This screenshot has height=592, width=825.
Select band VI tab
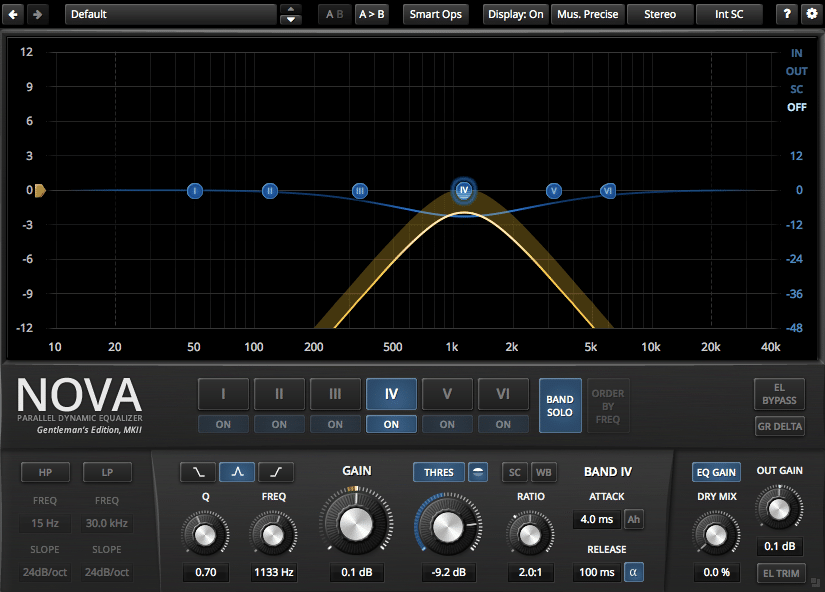coord(503,394)
